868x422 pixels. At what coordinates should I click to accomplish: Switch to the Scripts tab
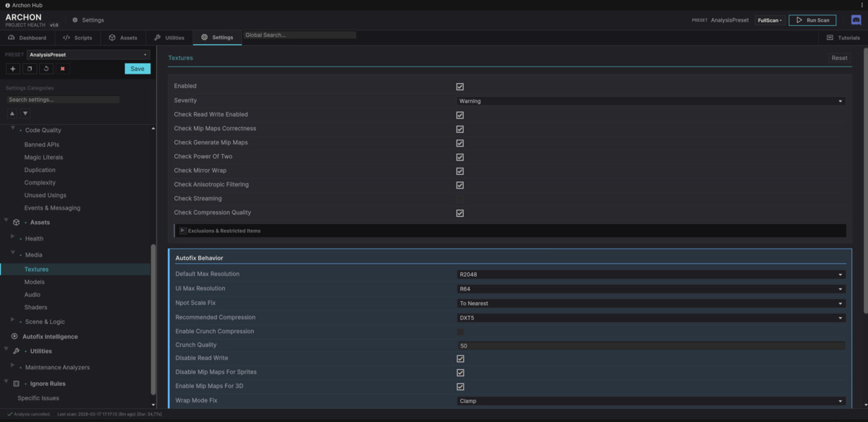point(77,38)
